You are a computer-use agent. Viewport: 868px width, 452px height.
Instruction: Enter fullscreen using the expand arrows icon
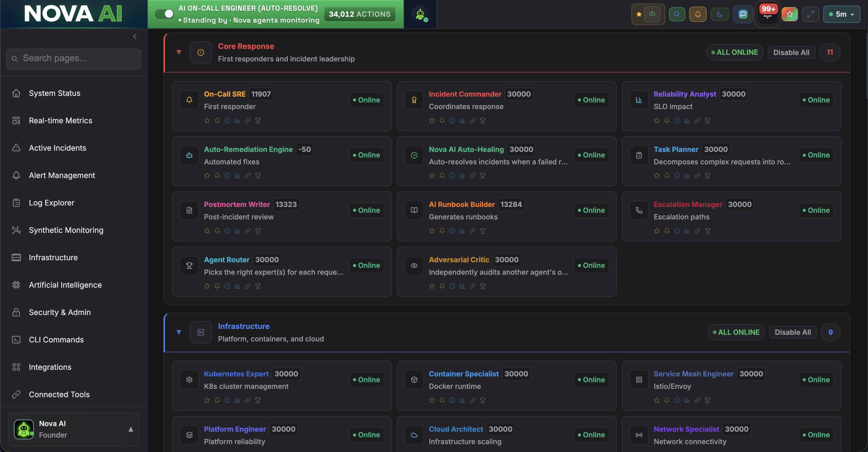point(810,14)
